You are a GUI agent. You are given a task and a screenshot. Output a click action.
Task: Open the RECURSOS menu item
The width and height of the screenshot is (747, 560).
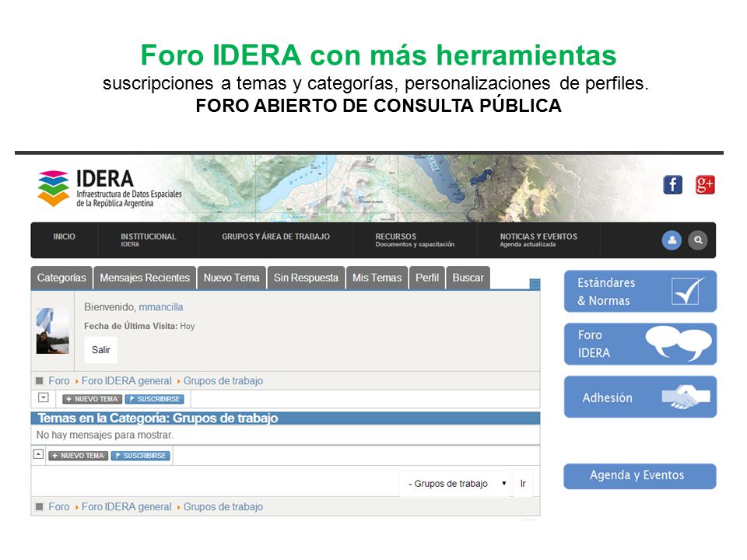pyautogui.click(x=415, y=240)
